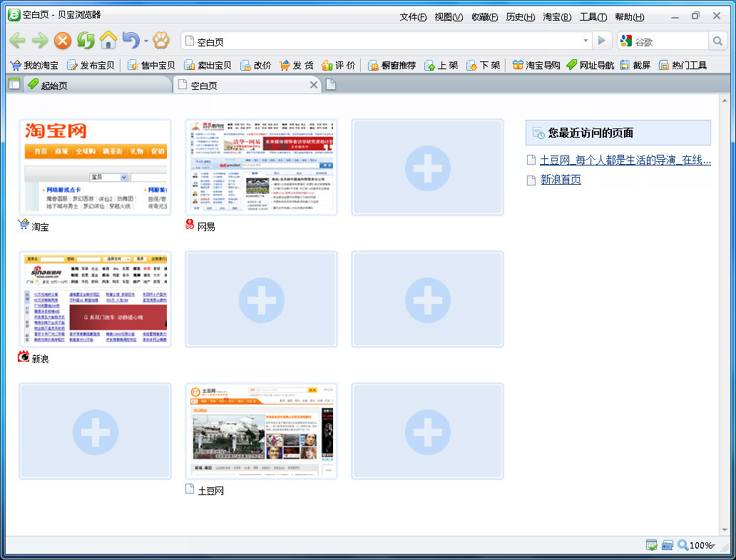Click the 我的淘宝 bookmark
This screenshot has height=560, width=736.
tap(34, 65)
